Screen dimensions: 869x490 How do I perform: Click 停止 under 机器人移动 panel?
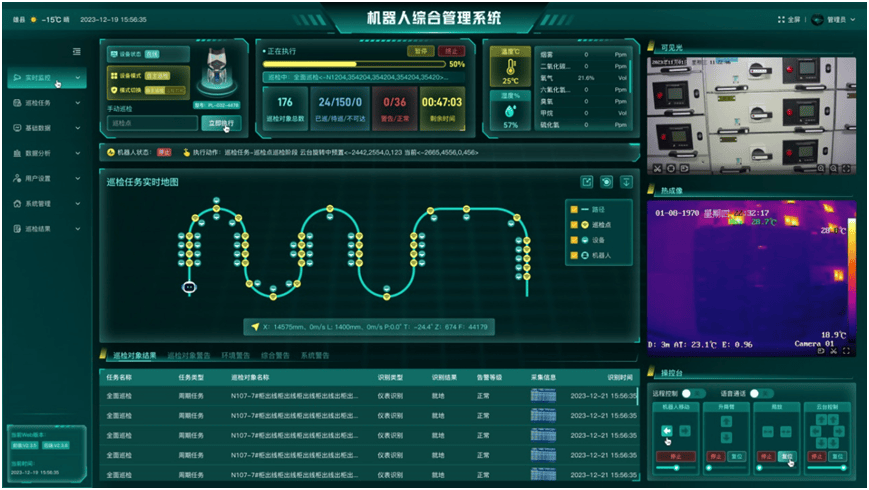click(x=676, y=457)
